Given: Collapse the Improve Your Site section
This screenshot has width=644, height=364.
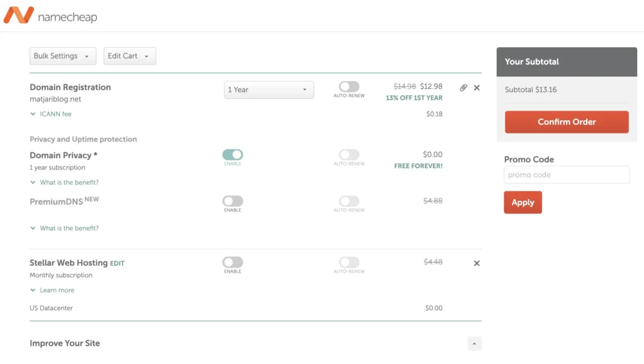Looking at the screenshot, I should click(474, 343).
